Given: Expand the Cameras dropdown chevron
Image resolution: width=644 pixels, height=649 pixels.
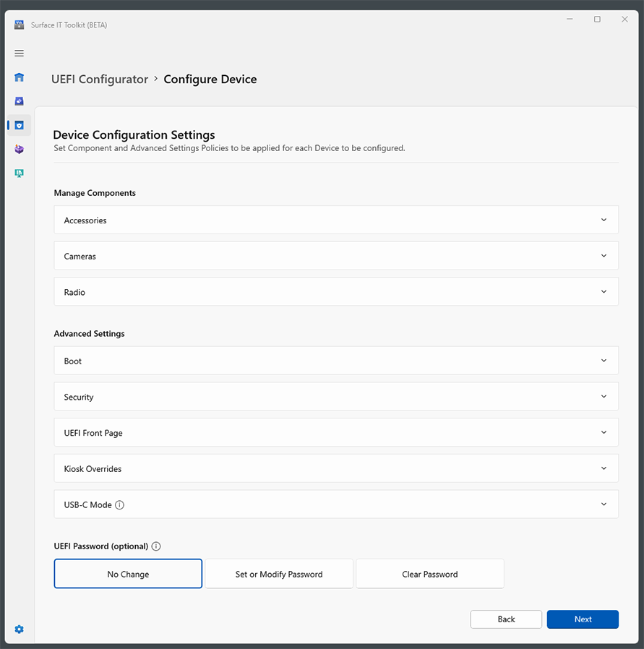Looking at the screenshot, I should click(604, 255).
